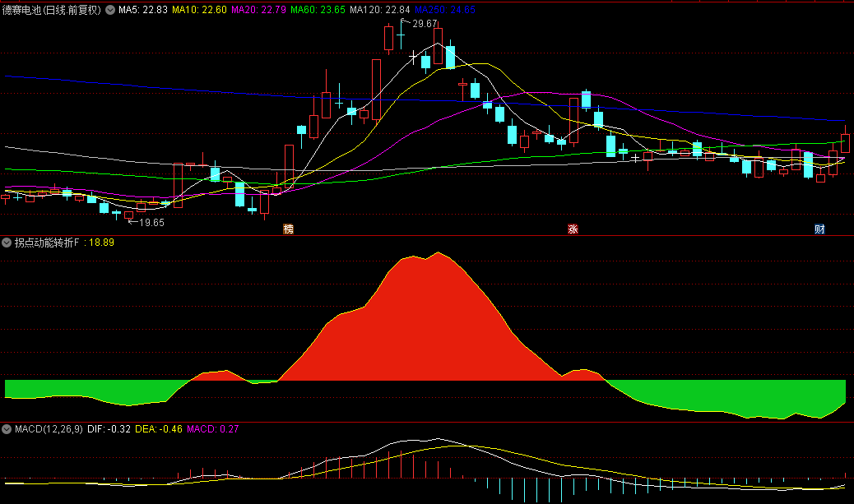Click the 德赛电池(日线 前复权) title
Viewport: 854px width, 504px height.
tap(52, 11)
